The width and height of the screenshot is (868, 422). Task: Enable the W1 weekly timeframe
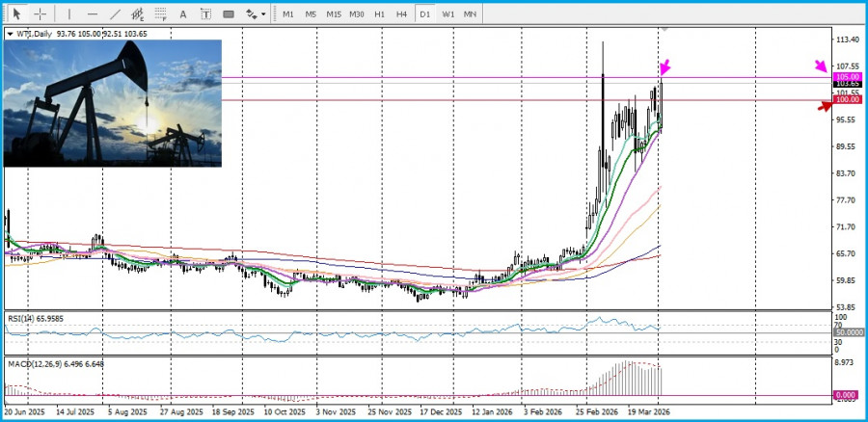pyautogui.click(x=448, y=14)
